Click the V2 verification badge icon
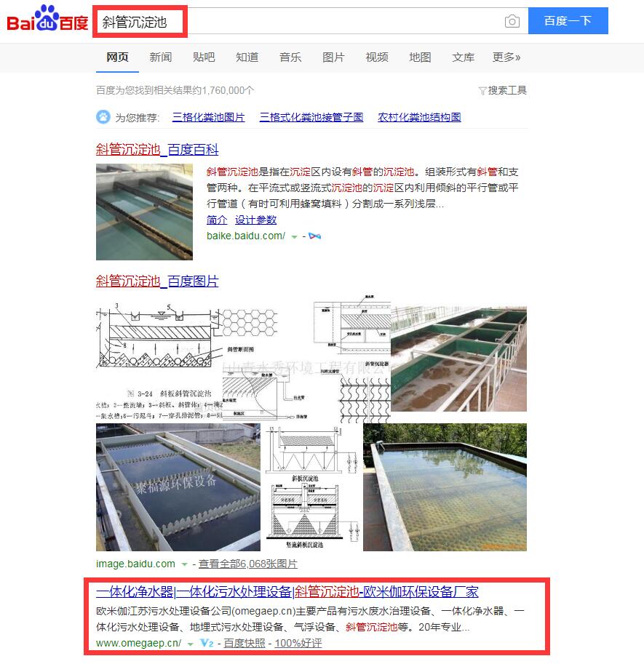Image resolution: width=644 pixels, height=664 pixels. (x=207, y=643)
